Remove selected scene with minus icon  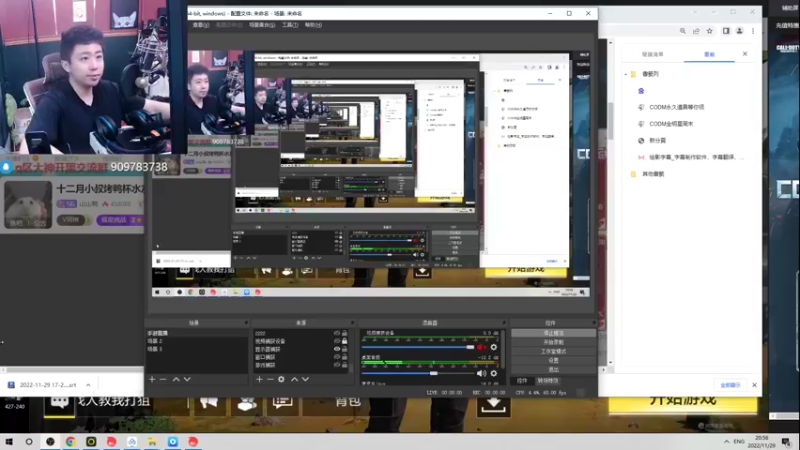tap(163, 379)
